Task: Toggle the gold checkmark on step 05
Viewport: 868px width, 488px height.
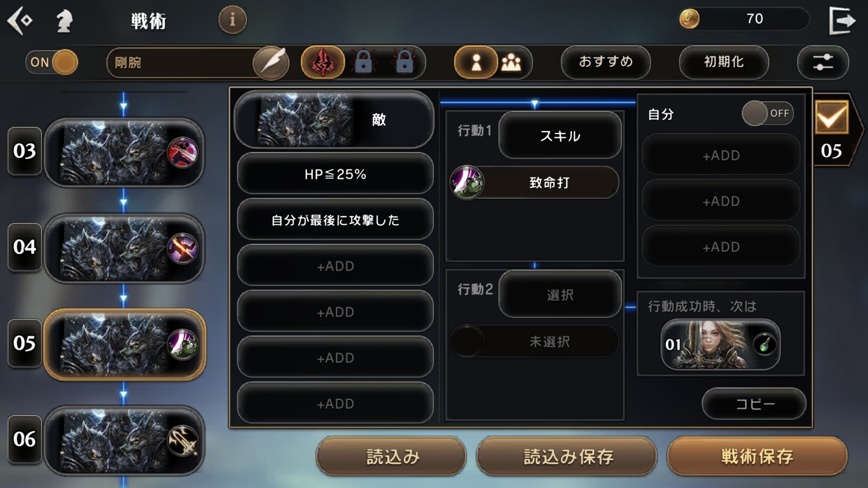Action: pyautogui.click(x=831, y=117)
